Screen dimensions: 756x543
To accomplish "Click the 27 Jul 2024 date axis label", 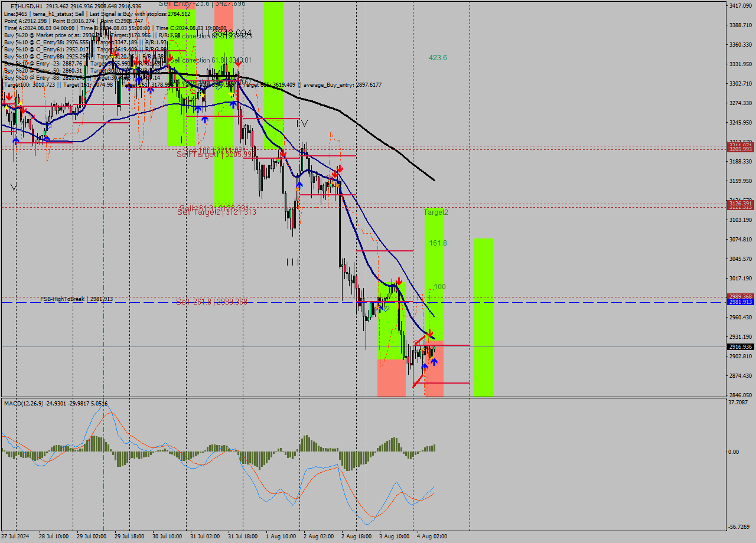I will click(x=15, y=537).
